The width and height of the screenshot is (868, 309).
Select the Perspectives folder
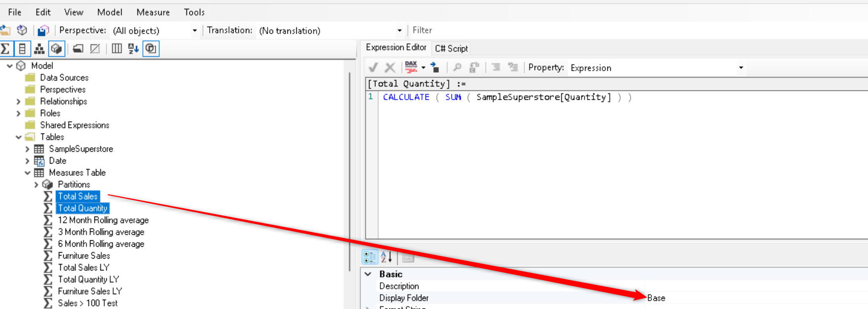pos(63,89)
